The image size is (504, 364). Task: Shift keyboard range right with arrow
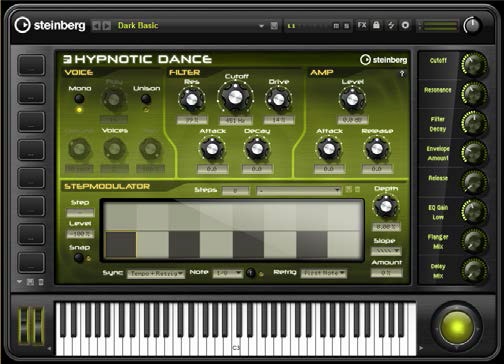tap(421, 348)
